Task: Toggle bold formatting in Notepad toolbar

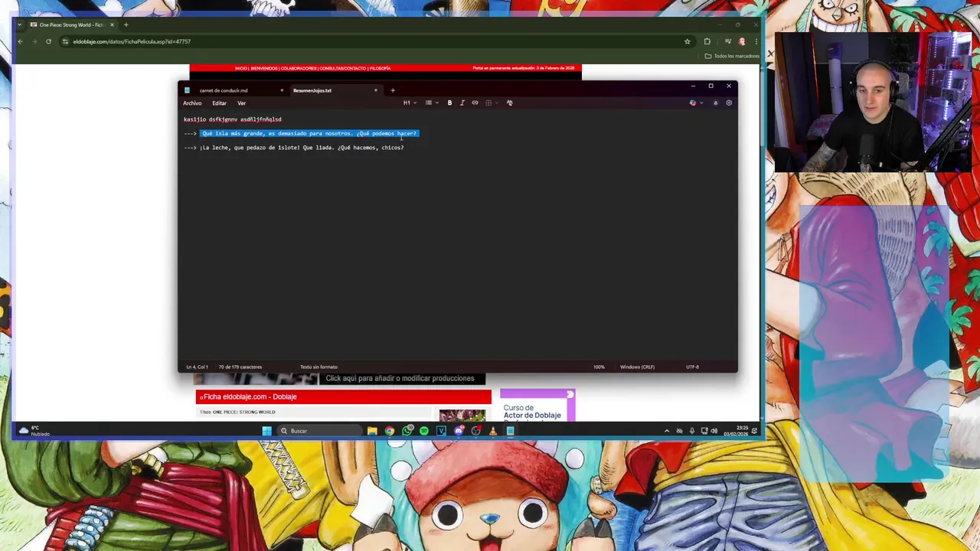Action: pyautogui.click(x=449, y=103)
